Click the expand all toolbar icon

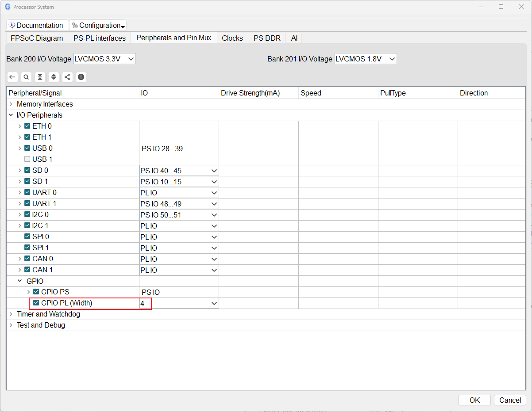pos(54,77)
